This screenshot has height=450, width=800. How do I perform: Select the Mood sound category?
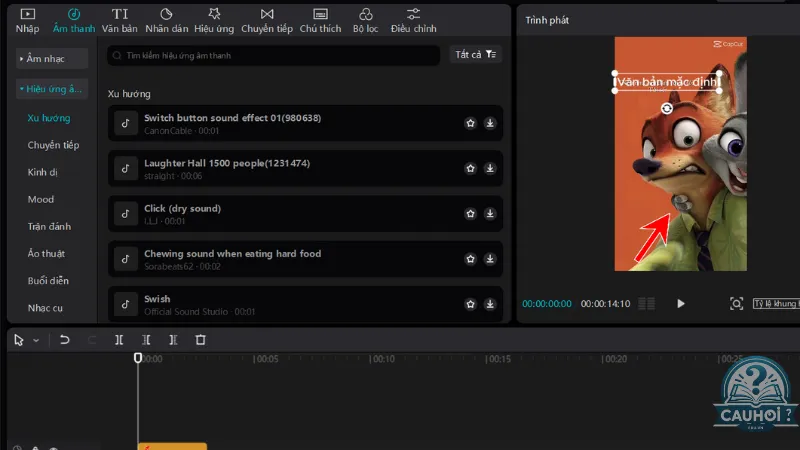pos(41,199)
